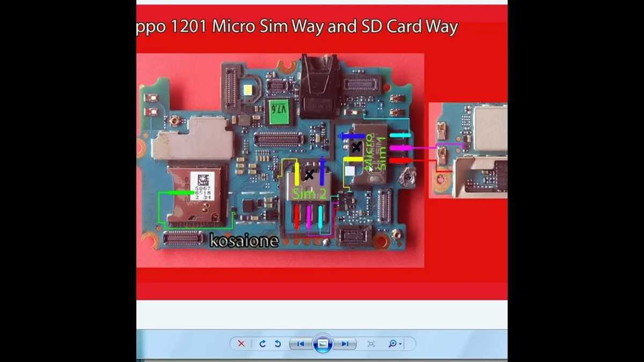644x362 pixels.
Task: Click the red X delete icon
Action: click(241, 344)
